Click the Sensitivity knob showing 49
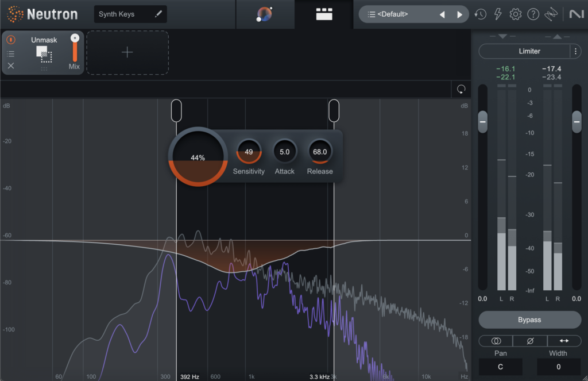Viewport: 588px width, 381px height. (249, 152)
